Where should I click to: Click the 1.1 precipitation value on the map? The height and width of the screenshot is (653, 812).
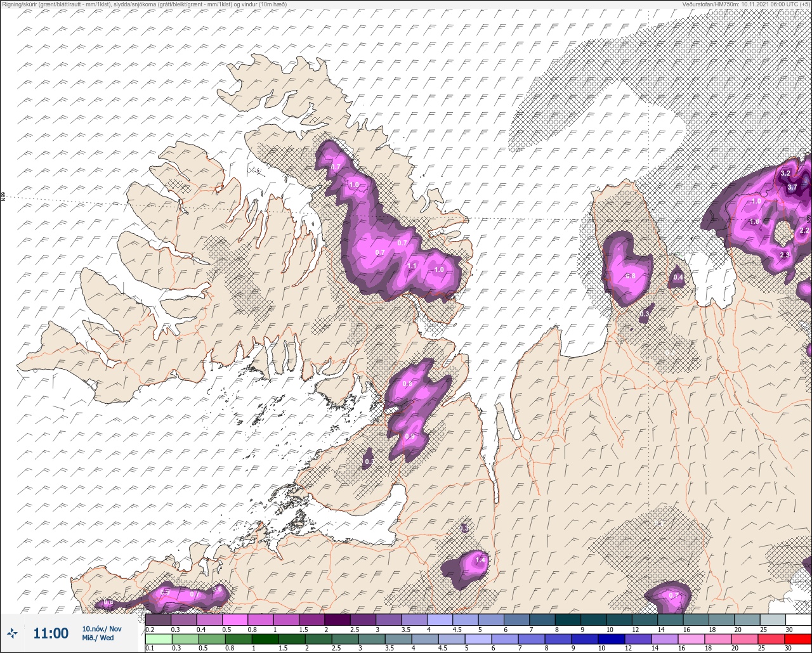pos(412,266)
